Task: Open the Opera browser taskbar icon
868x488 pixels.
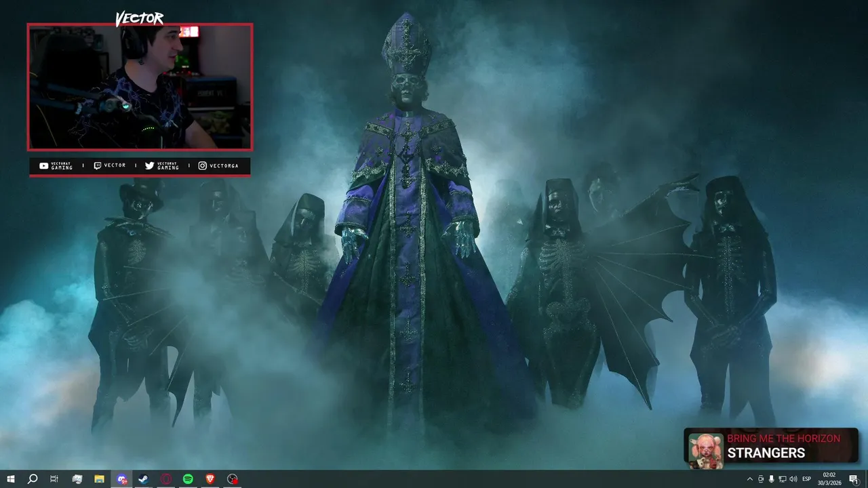Action: pos(165,479)
